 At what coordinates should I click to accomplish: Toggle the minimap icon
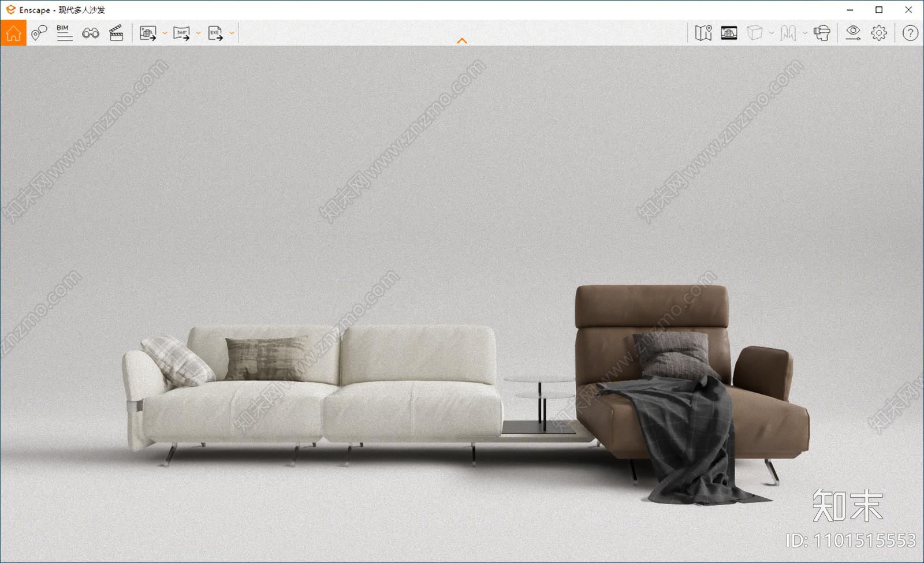tap(703, 33)
